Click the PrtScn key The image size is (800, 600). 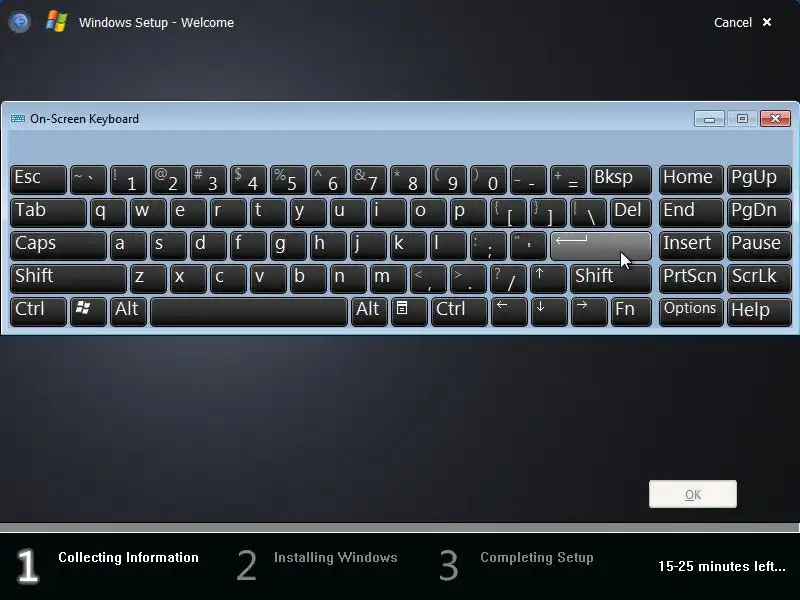click(x=691, y=279)
